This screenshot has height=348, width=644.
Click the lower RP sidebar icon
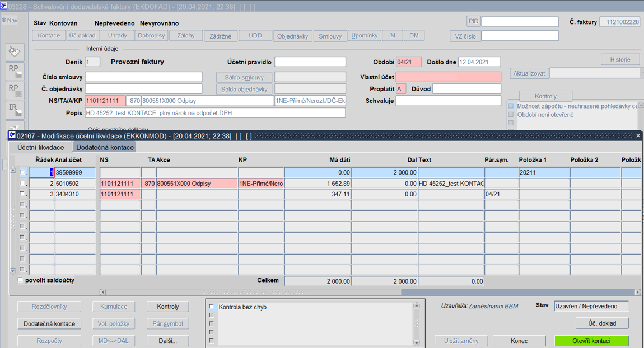[15, 91]
